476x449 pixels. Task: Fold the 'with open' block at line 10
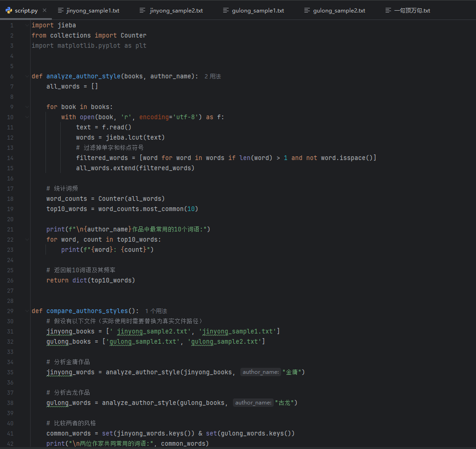point(27,117)
